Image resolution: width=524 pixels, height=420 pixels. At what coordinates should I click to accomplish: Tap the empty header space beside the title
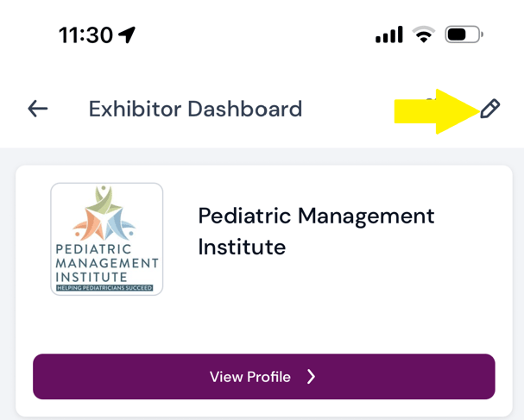354,110
